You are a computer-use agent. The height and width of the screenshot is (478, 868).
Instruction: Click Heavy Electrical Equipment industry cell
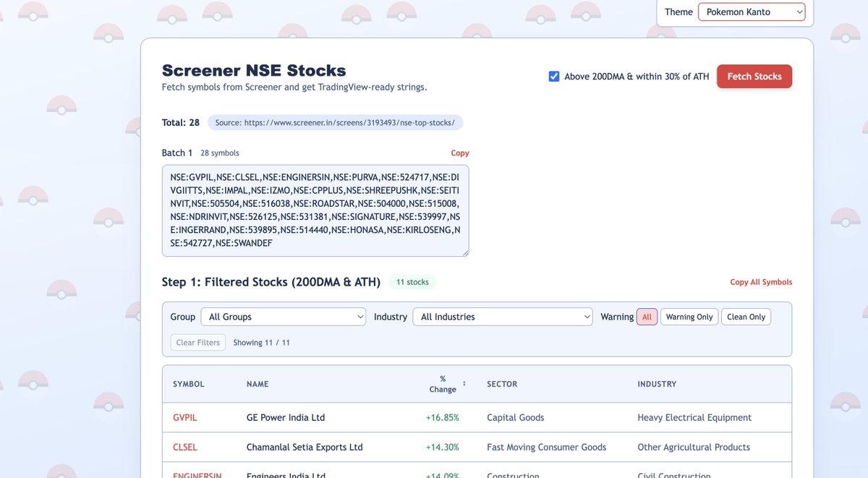click(694, 418)
